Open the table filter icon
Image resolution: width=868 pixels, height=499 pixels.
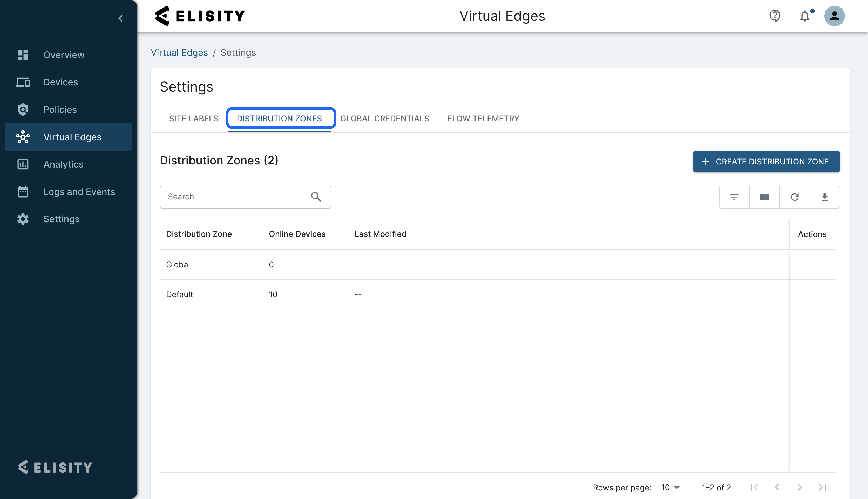(734, 197)
